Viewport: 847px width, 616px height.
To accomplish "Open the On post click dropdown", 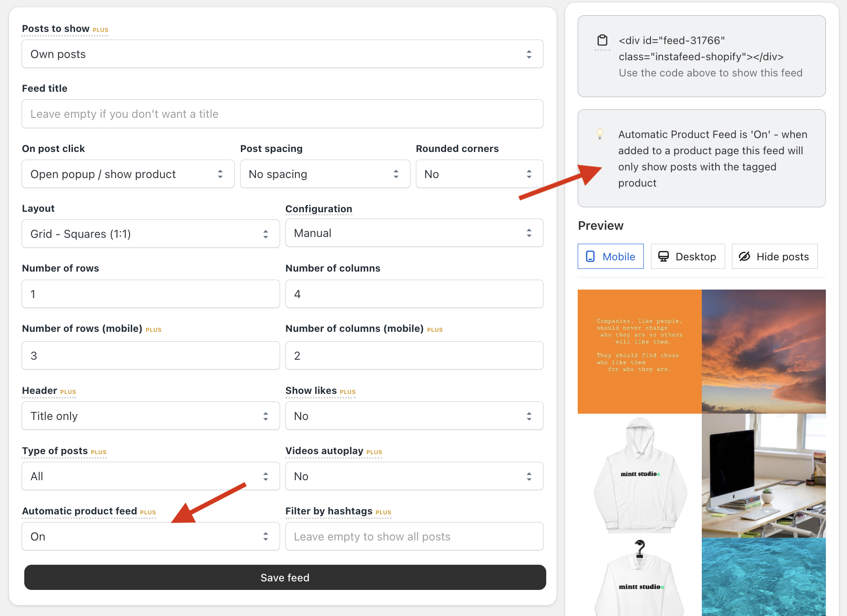I will point(128,174).
